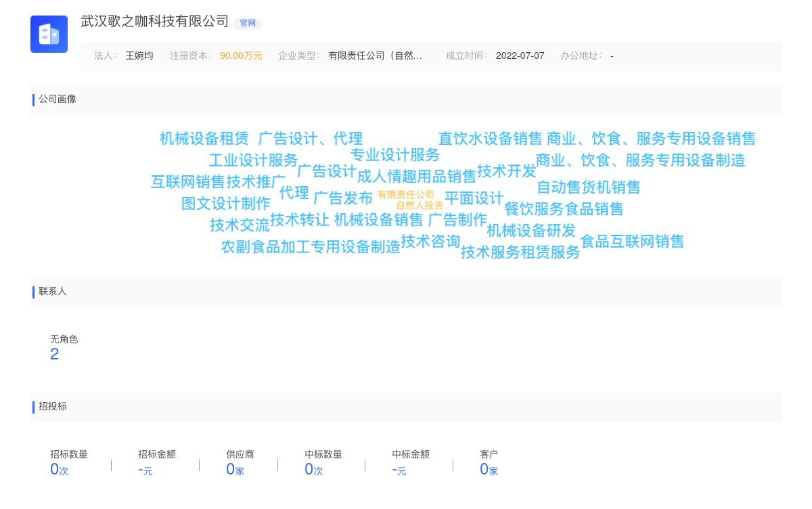
Task: Select word cloud tag 食品销售
Action: 594,209
